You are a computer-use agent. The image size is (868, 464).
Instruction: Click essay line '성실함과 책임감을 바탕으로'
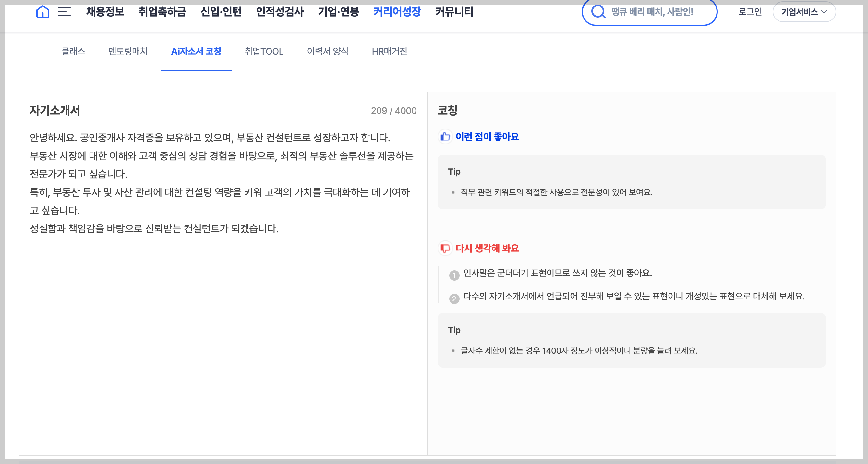154,228
